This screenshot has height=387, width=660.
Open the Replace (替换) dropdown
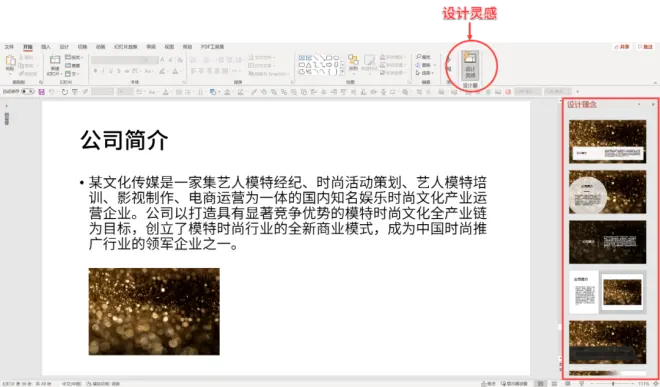click(x=425, y=65)
